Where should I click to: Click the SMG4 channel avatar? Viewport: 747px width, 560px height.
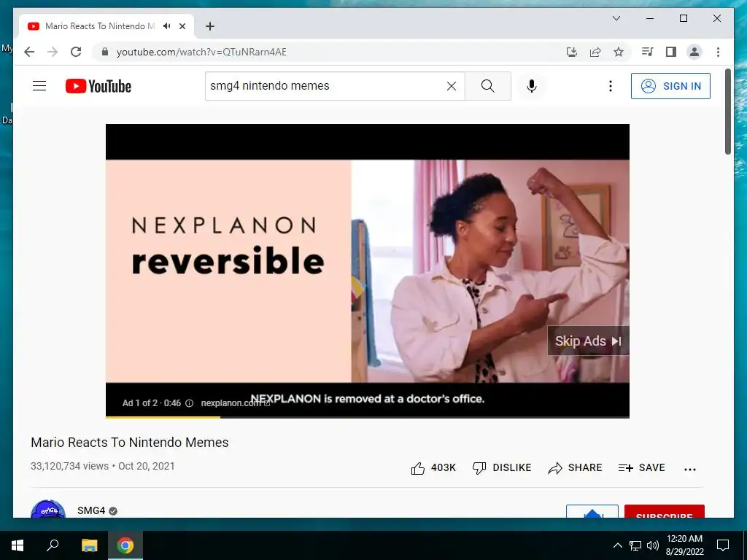tap(47, 509)
